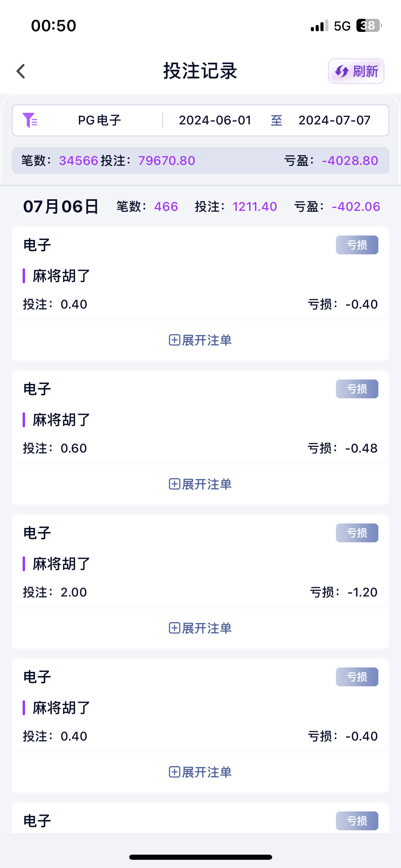
Task: Open the purple filter funnel icon
Action: click(x=30, y=120)
